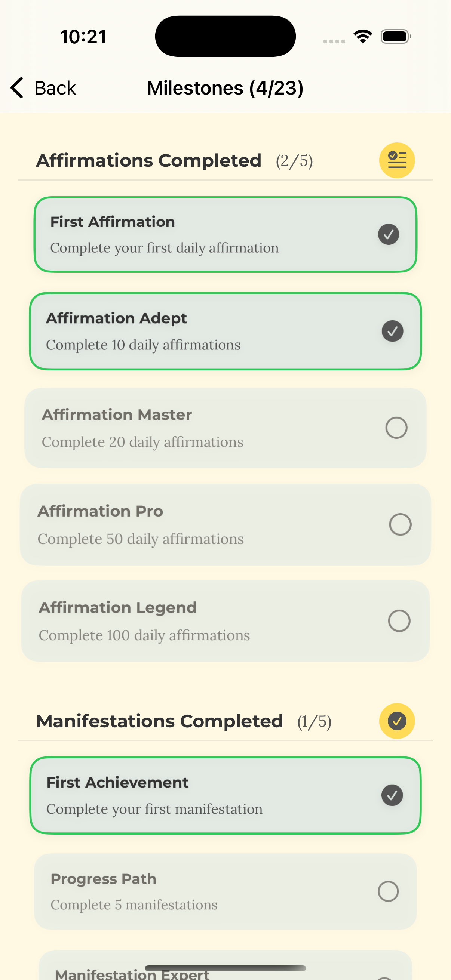Tap the battery status icon
Viewport: 451px width, 980px height.
click(x=395, y=37)
